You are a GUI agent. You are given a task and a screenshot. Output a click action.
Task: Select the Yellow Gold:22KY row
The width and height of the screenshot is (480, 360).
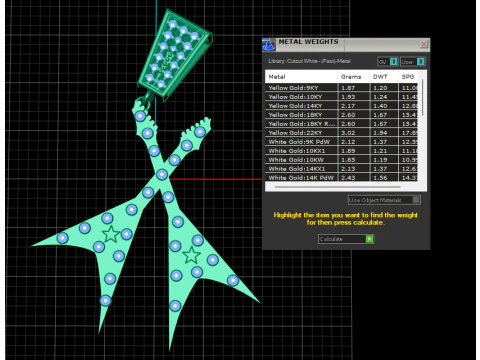342,133
